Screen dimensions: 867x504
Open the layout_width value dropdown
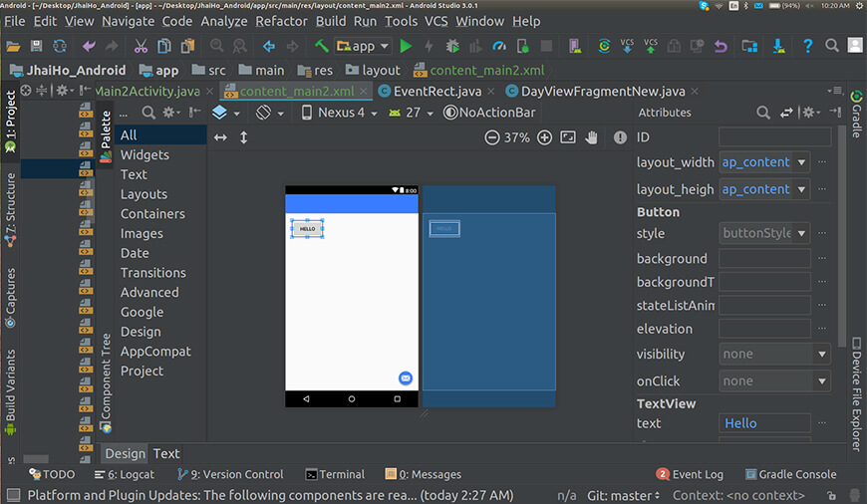point(802,162)
